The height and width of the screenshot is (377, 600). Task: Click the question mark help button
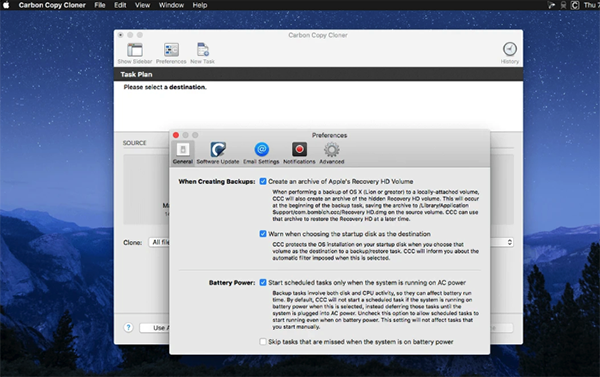pos(129,328)
